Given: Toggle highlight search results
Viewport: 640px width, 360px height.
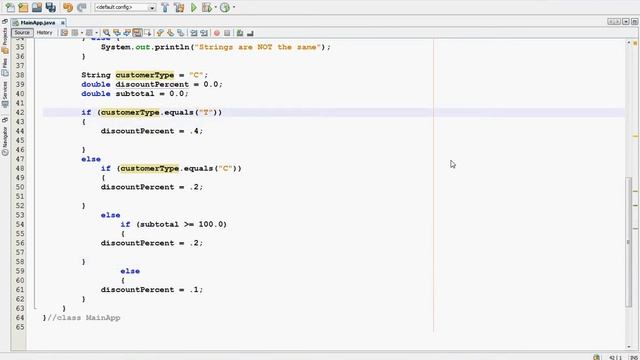Looking at the screenshot, I should (138, 33).
